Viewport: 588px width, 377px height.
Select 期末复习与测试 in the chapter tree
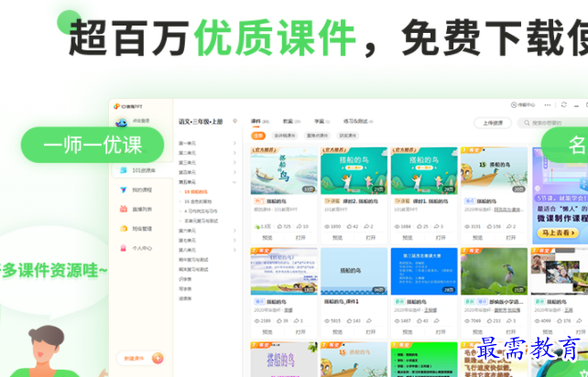[x=193, y=269]
